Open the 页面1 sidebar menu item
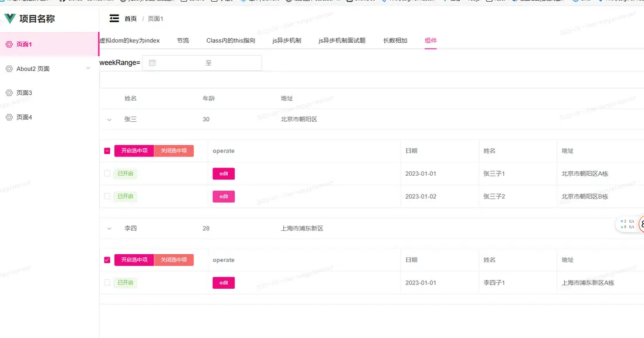This screenshot has width=644, height=338. (49, 45)
